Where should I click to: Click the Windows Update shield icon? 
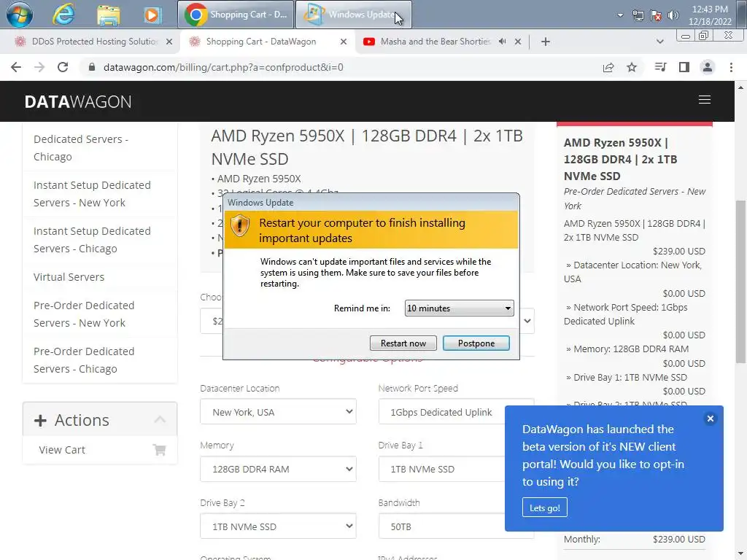click(240, 225)
